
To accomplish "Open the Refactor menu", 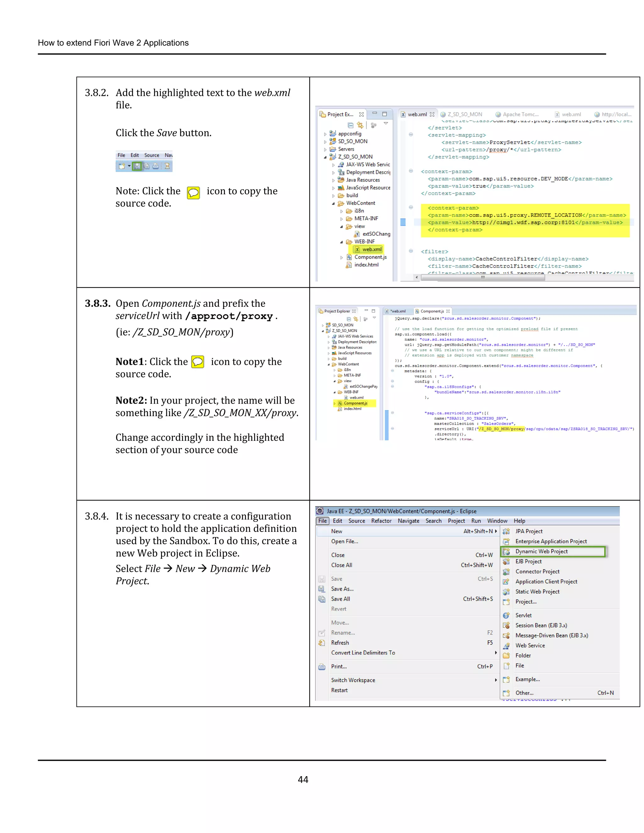I will coord(381,521).
